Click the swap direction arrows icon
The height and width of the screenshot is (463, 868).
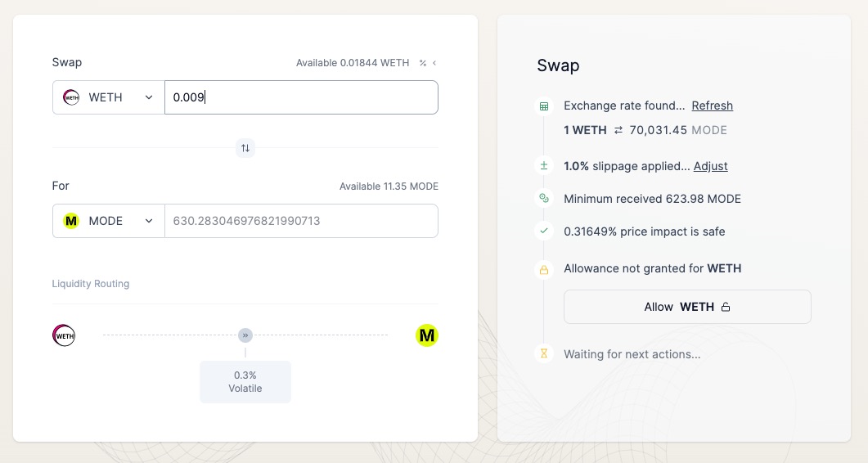click(245, 148)
